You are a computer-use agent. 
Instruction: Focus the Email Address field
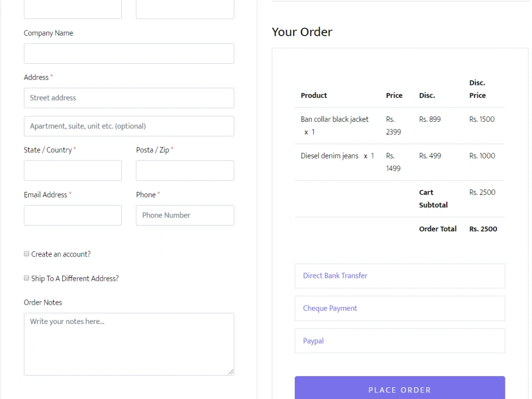(72, 215)
